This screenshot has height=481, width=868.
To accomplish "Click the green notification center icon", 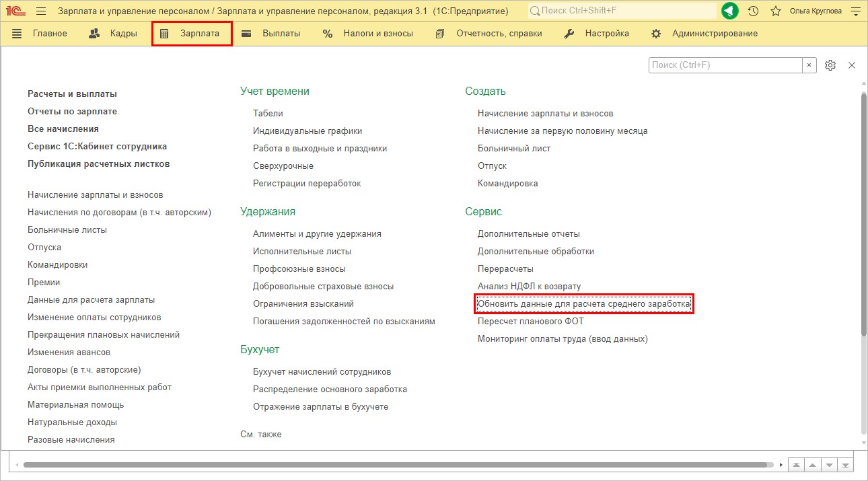I will click(x=730, y=11).
